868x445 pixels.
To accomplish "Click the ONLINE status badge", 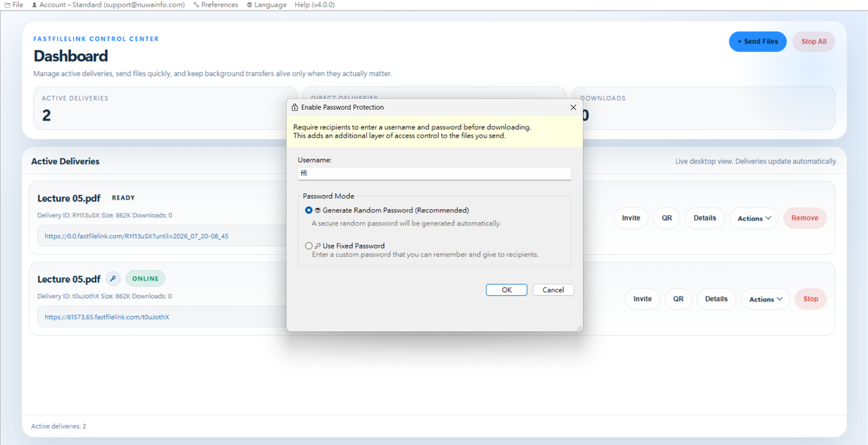I will [x=145, y=279].
